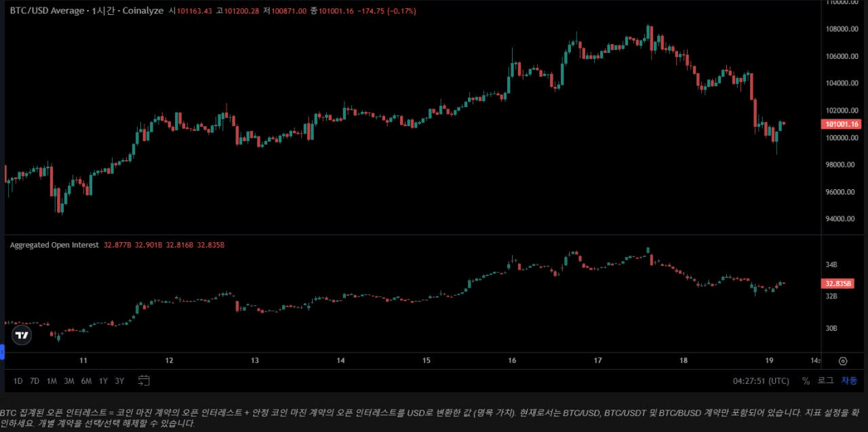
Task: Select the 6M range button
Action: (x=86, y=381)
